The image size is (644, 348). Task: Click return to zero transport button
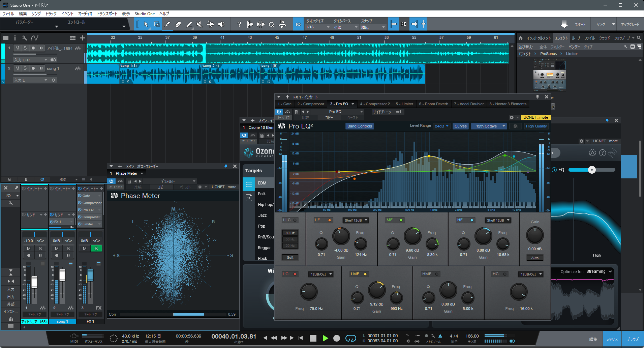coord(301,338)
